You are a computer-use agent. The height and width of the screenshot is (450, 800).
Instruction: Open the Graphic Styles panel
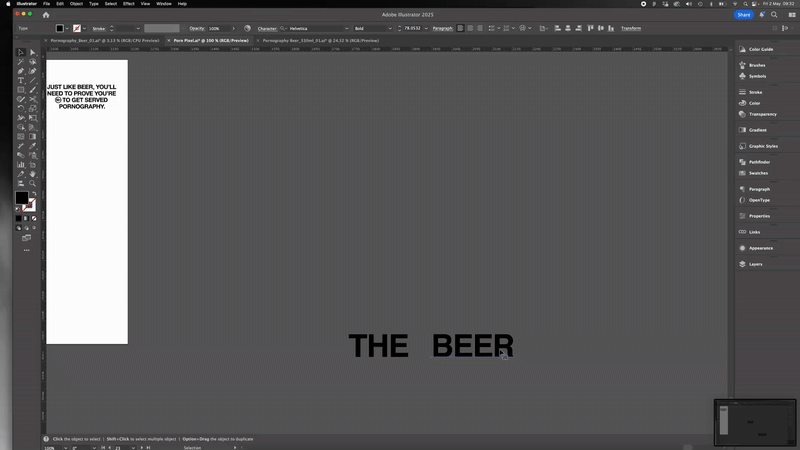click(x=762, y=146)
